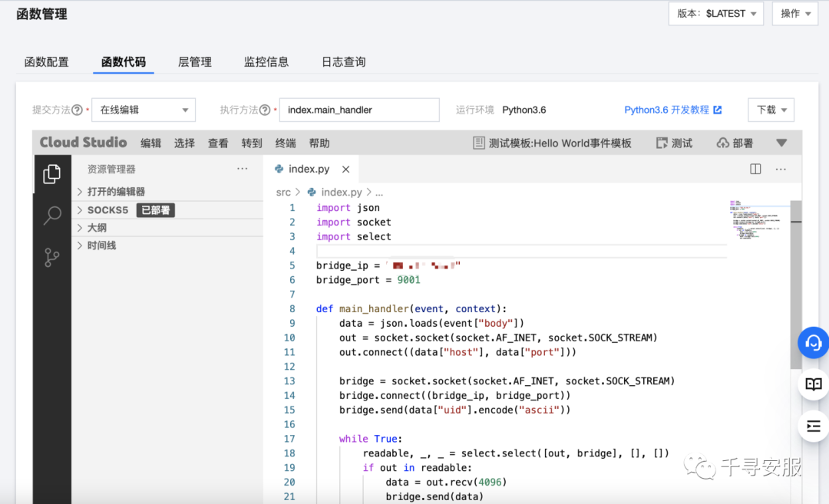
Task: Open the Search icon in activity bar
Action: (52, 216)
